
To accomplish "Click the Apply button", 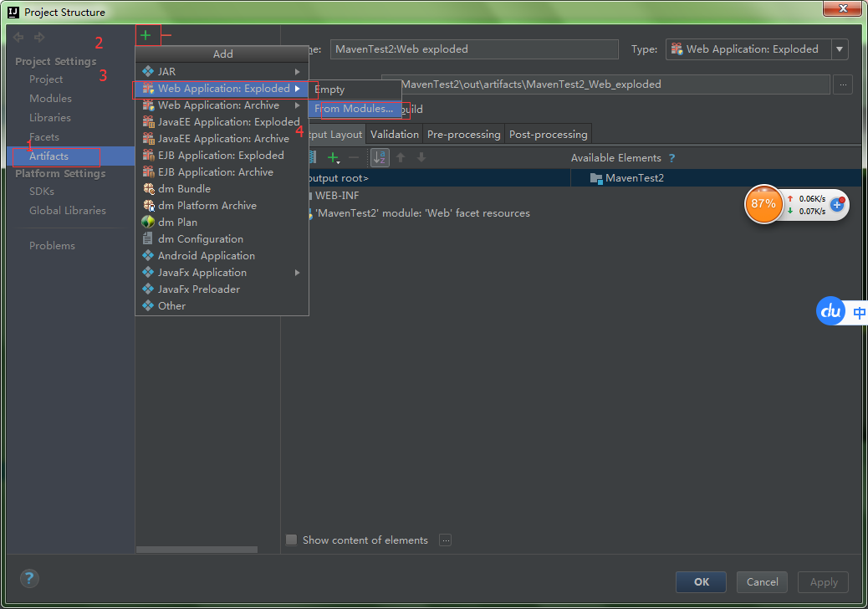I will click(823, 582).
